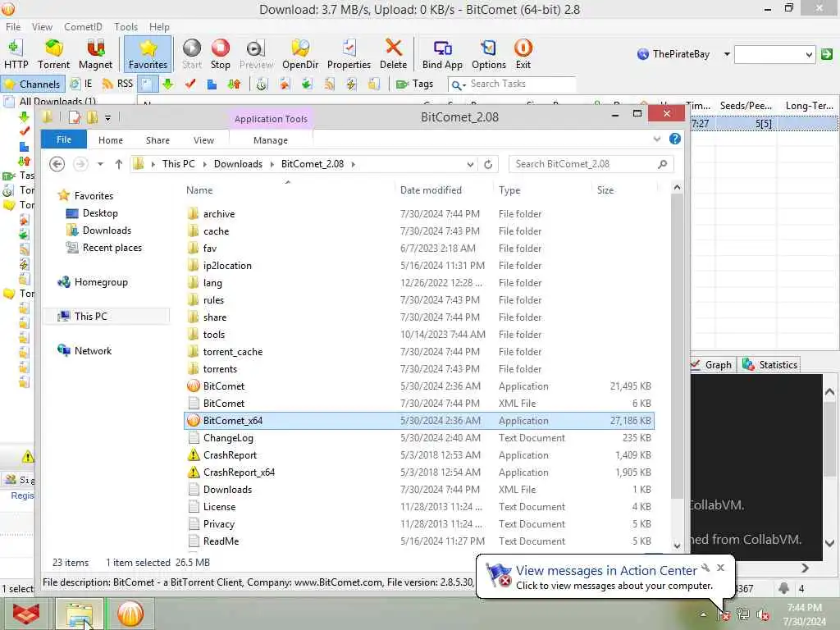
Task: Expand the Explorer ribbon chevron
Action: tap(657, 139)
